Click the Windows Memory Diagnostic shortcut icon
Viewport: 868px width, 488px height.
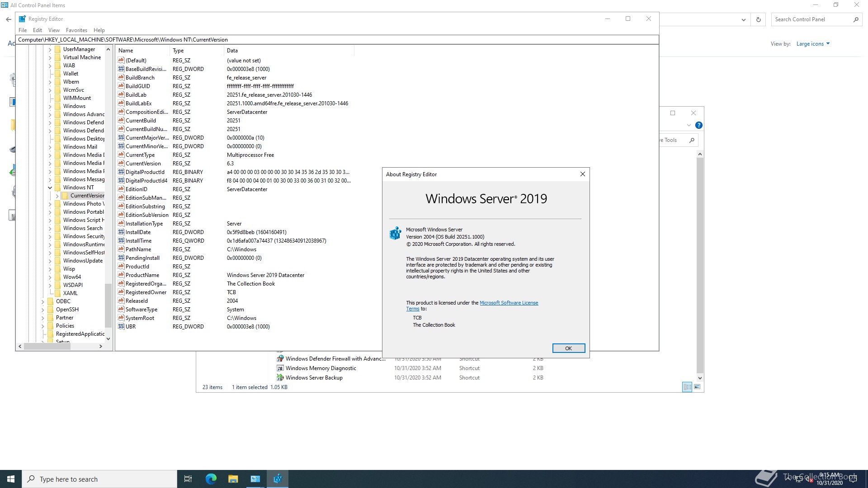pyautogui.click(x=280, y=368)
